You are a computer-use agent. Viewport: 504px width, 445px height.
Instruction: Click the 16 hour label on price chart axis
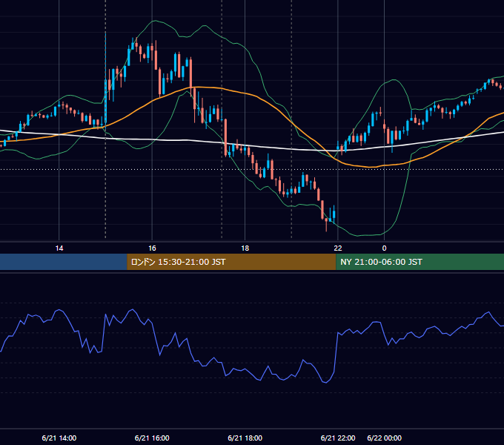(x=152, y=248)
